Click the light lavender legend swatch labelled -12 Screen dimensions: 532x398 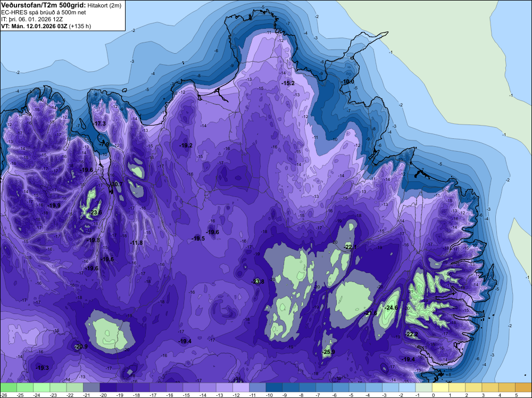point(241,387)
